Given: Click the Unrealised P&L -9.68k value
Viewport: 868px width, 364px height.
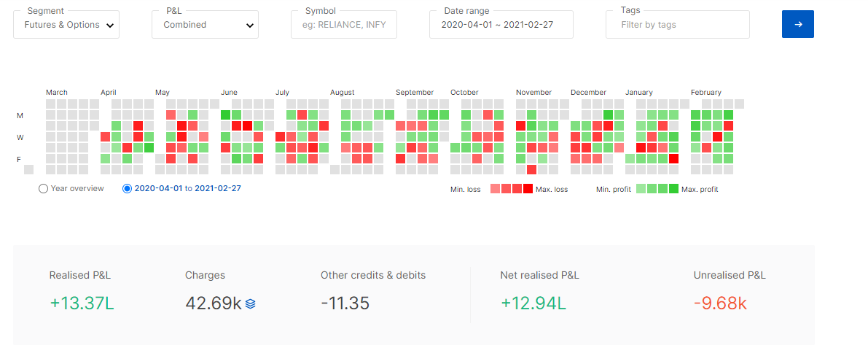Looking at the screenshot, I should (720, 303).
